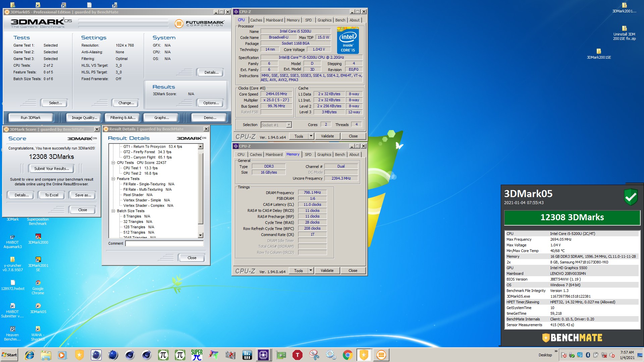This screenshot has width=644, height=362.
Task: Click the green BenchMate shield checkmark
Action: [631, 197]
